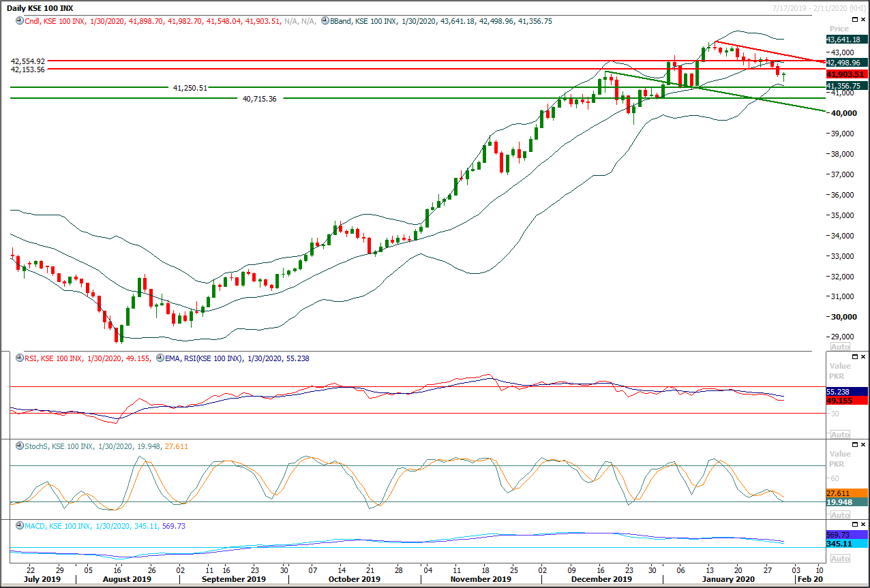Screen dimensions: 870x588
Task: Click the clock icon beside EMA RSI legend
Action: (160, 358)
